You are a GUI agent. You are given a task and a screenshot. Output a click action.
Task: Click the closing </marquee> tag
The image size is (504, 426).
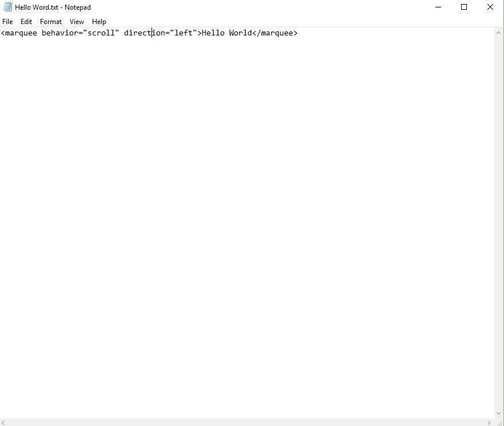click(x=275, y=33)
